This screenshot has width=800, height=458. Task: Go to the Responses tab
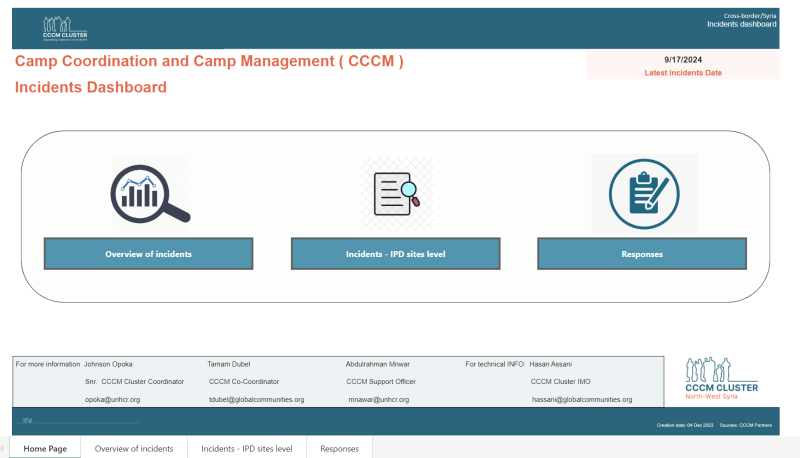point(339,449)
